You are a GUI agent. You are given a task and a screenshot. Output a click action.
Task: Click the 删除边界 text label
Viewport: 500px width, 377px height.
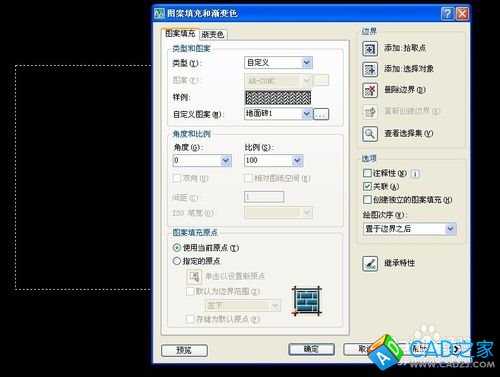coord(405,90)
